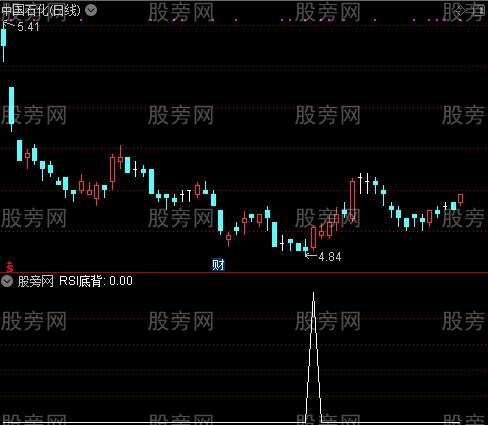Click the long cyan candle above the 财 marker

coord(220,221)
